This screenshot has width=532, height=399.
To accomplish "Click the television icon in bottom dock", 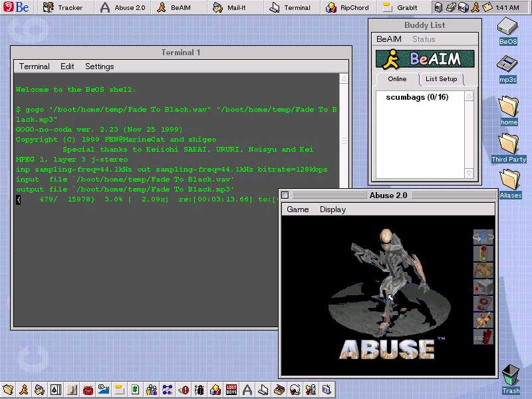I will (x=327, y=390).
